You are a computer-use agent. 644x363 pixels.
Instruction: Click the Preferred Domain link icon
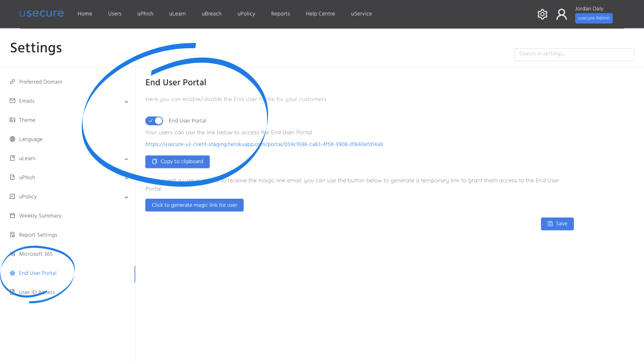point(12,82)
